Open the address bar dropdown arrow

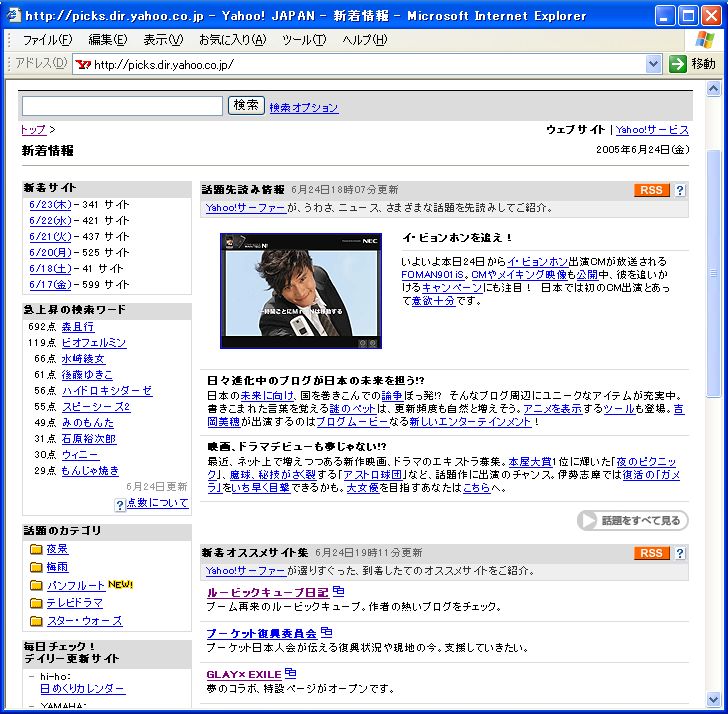(x=653, y=64)
